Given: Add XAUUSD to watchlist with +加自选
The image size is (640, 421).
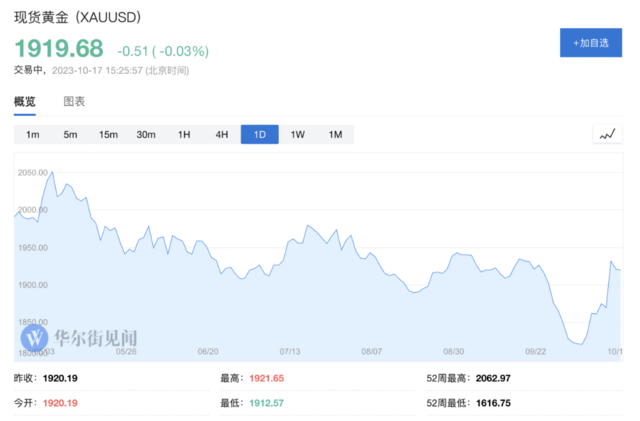Looking at the screenshot, I should coord(592,44).
